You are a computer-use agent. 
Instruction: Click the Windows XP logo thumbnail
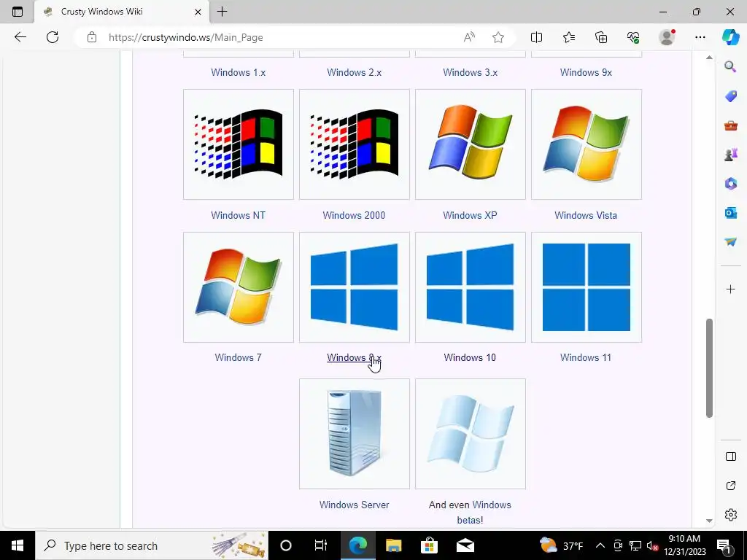471,144
